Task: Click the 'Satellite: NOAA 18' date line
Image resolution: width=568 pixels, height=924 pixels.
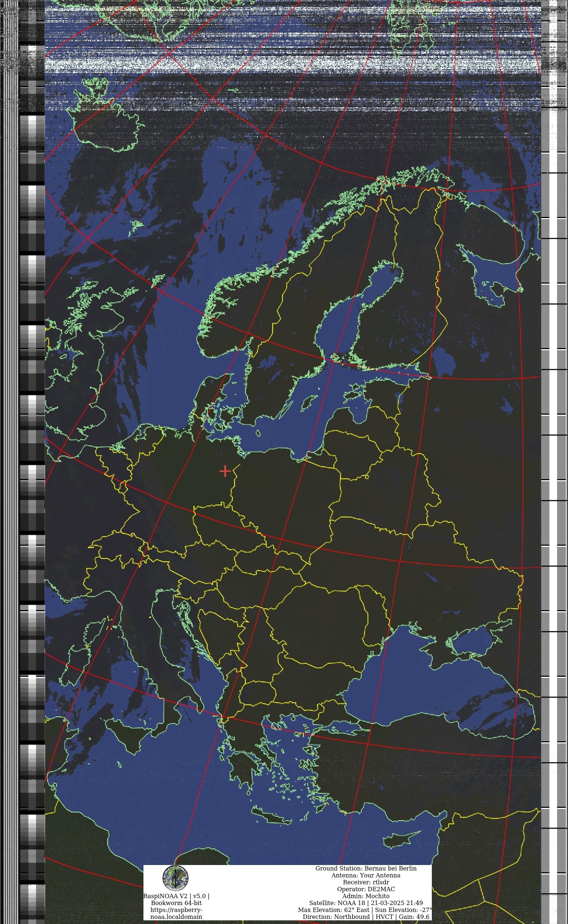Action: (x=366, y=903)
